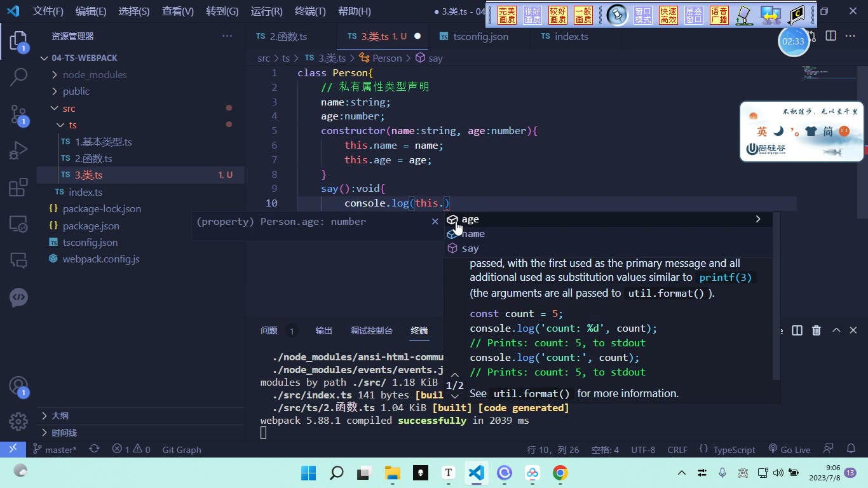Screen dimensions: 868x488
Task: Choose the name suggestion in autocomplete list
Action: click(x=608, y=234)
